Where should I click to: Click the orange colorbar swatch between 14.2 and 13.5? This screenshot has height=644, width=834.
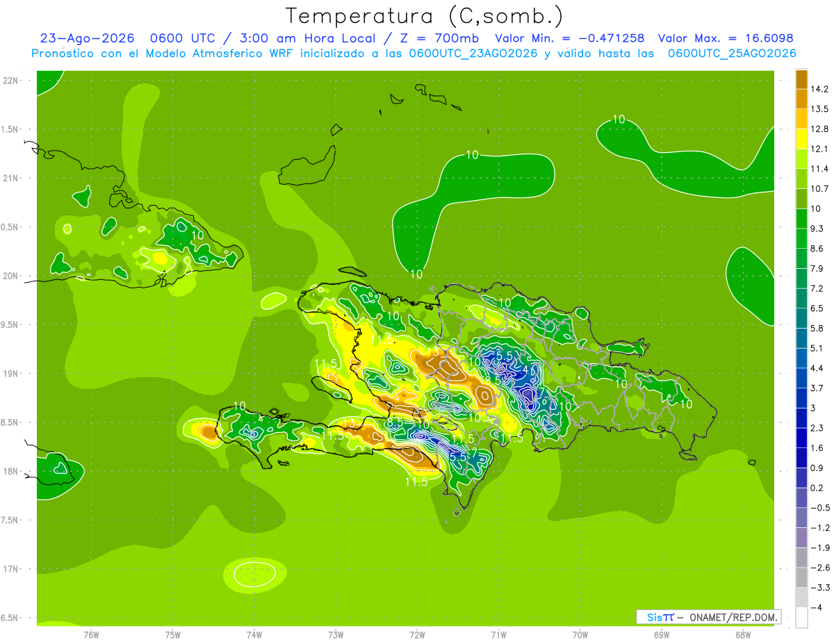point(801,99)
